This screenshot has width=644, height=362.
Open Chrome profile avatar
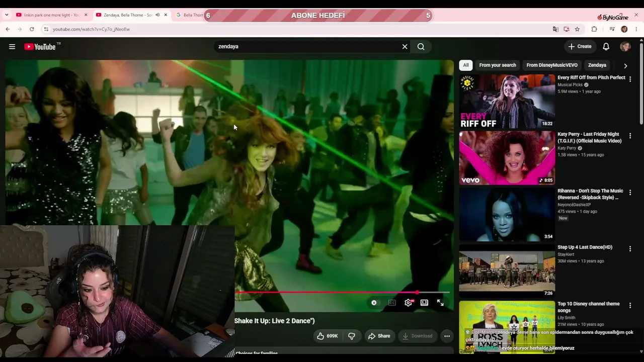624,29
